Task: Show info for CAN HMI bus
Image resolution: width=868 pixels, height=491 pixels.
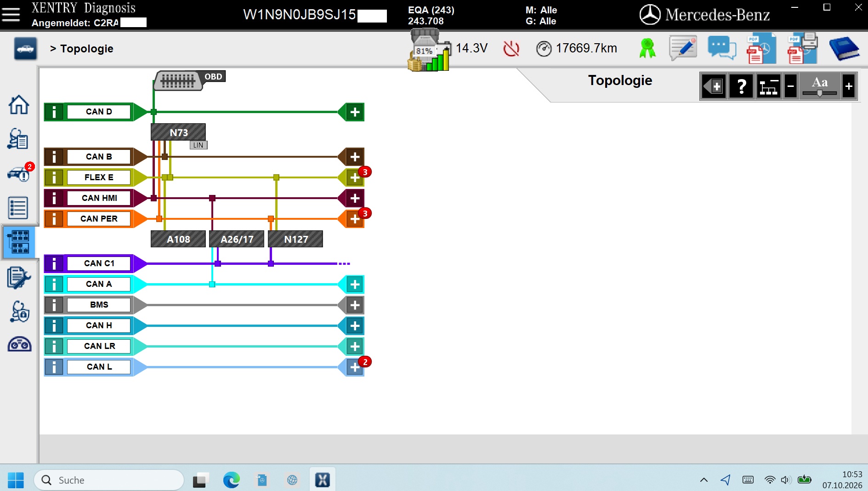Action: point(54,198)
